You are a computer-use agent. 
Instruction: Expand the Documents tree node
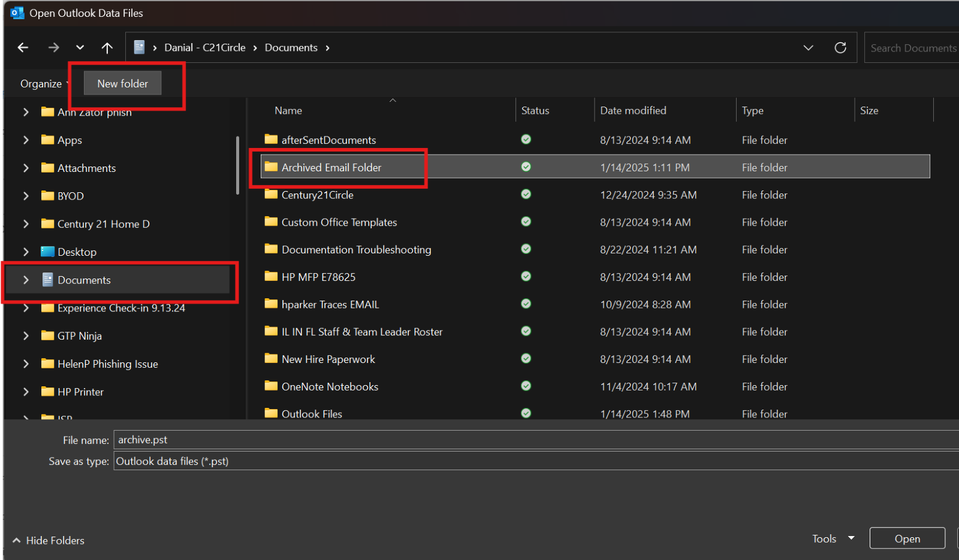26,280
